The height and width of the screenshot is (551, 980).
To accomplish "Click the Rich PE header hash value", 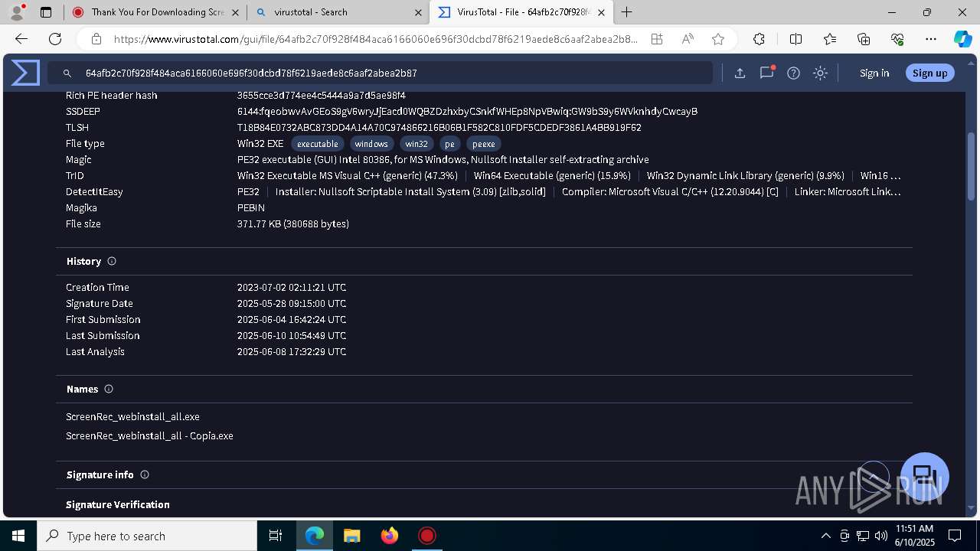I will pos(322,96).
